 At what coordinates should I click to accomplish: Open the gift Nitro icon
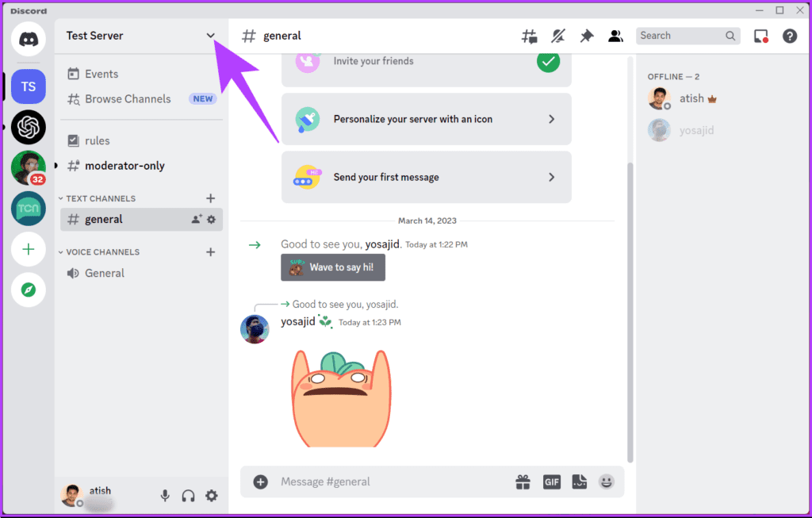click(523, 482)
